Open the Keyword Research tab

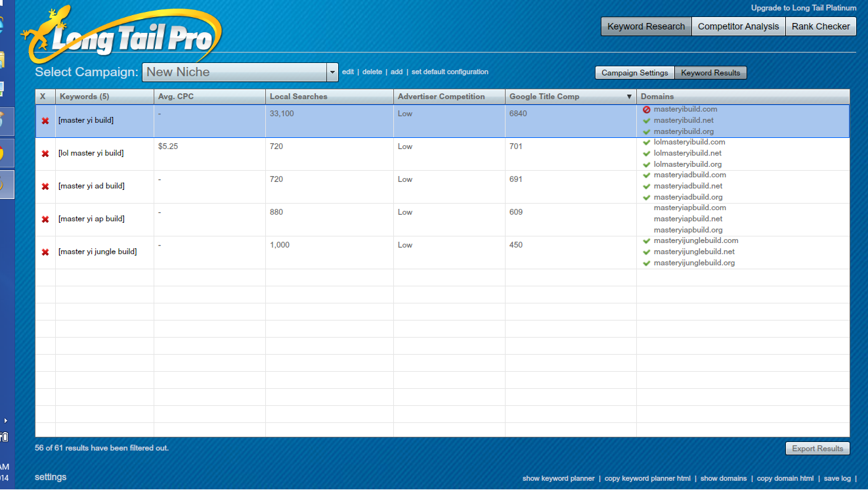(x=646, y=26)
